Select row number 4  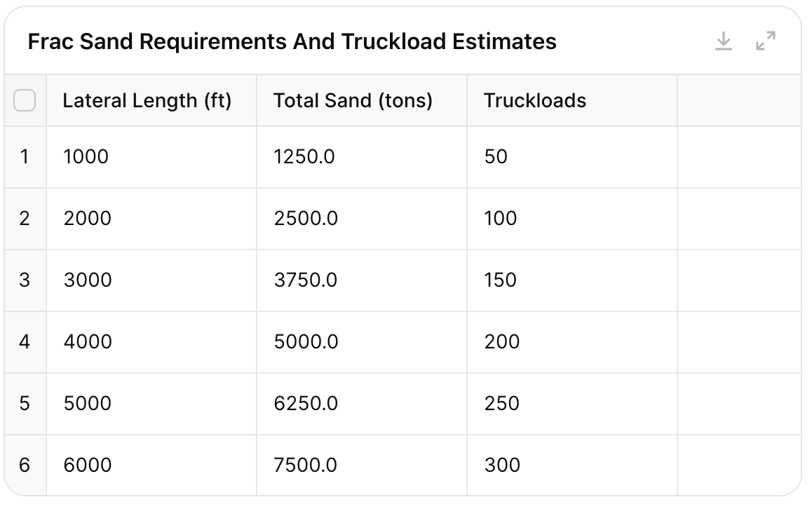pos(25,341)
